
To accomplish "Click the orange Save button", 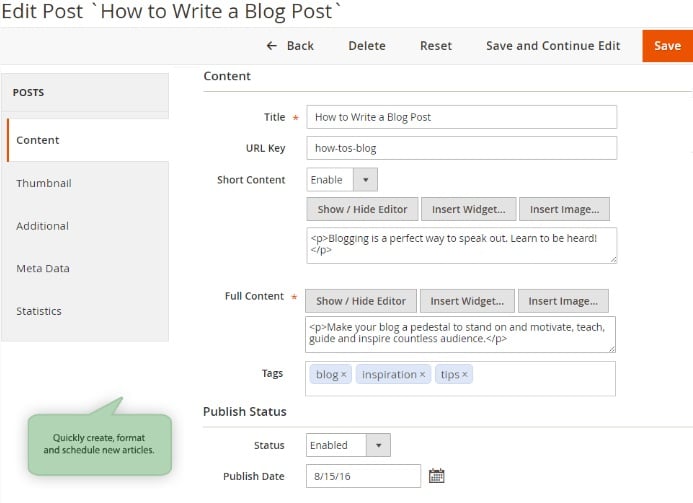I will 667,46.
